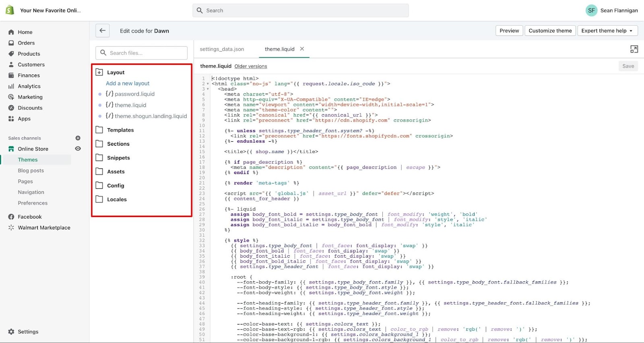This screenshot has height=343, width=644.
Task: View online store with eye icon
Action: pyautogui.click(x=78, y=149)
